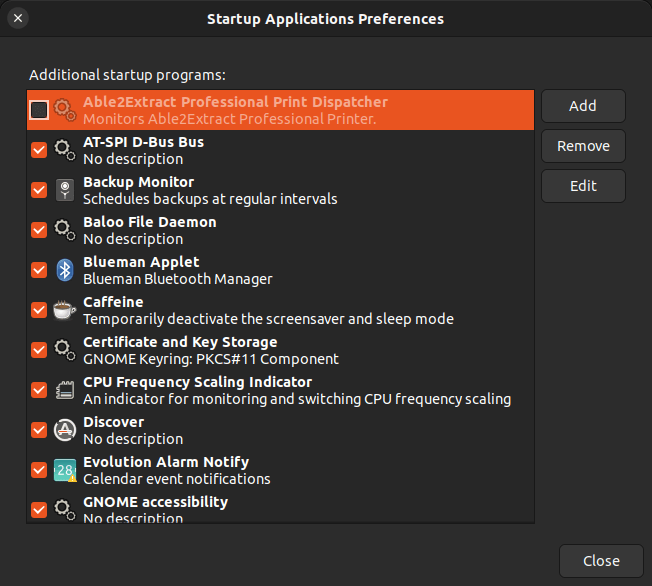Click the Able2Extract Print Dispatcher gear icon
This screenshot has width=652, height=586.
coord(65,110)
